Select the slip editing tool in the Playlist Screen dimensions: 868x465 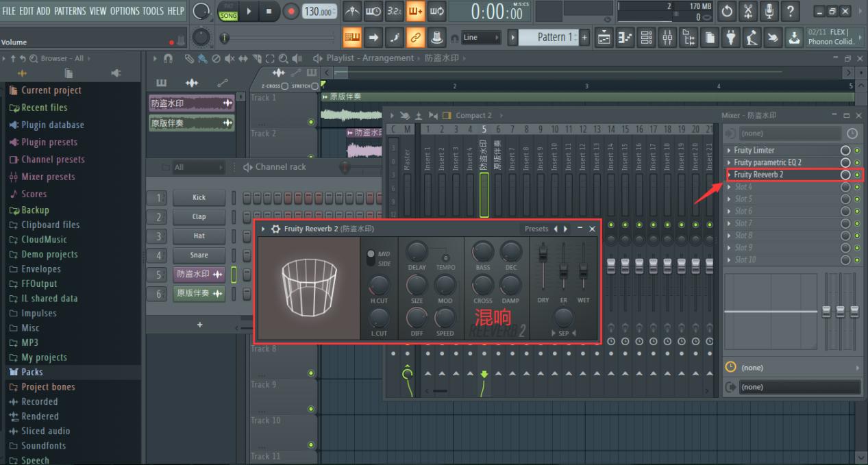243,60
